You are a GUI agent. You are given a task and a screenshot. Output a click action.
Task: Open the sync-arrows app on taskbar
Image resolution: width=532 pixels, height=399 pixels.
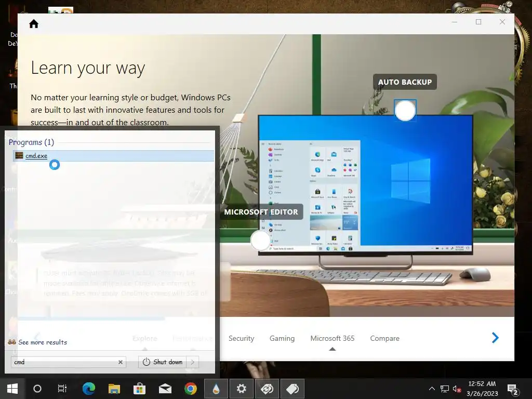[267, 389]
